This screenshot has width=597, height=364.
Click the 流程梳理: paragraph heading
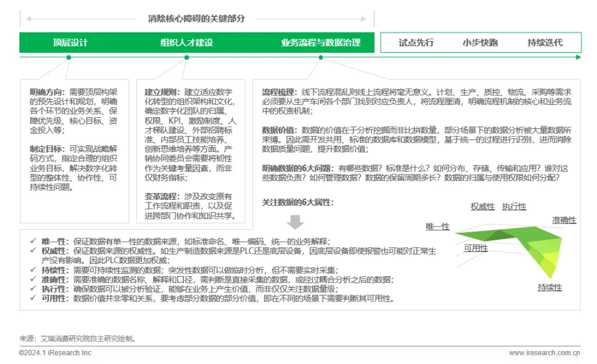coord(280,92)
